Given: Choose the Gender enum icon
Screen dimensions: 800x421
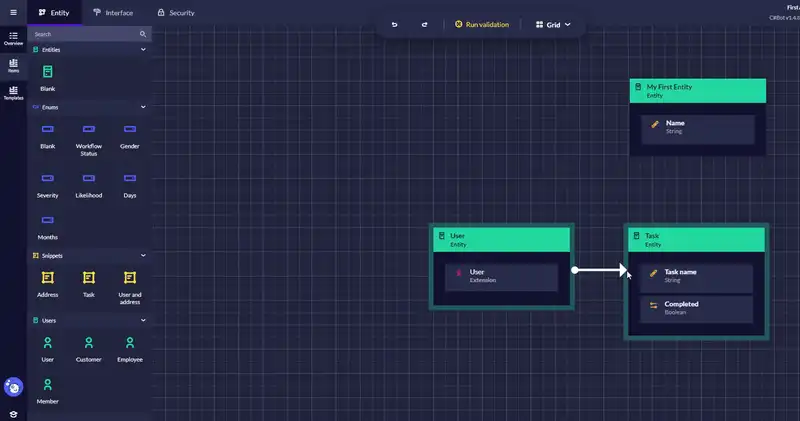Looking at the screenshot, I should point(130,130).
